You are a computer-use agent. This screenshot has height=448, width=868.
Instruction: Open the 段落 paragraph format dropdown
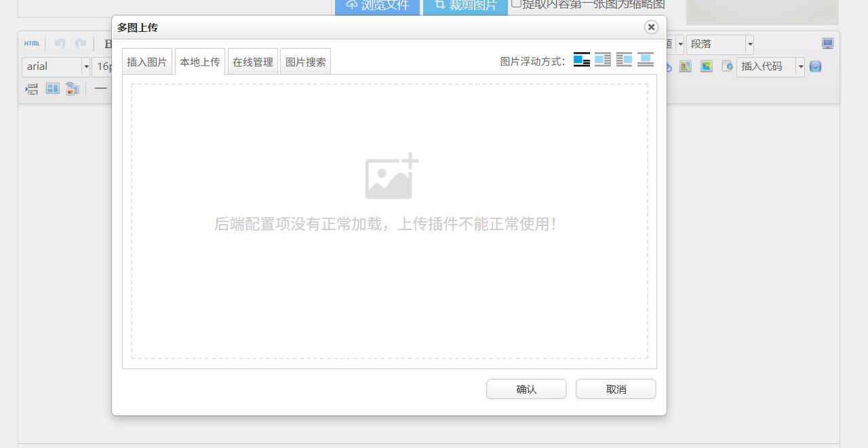click(x=720, y=44)
